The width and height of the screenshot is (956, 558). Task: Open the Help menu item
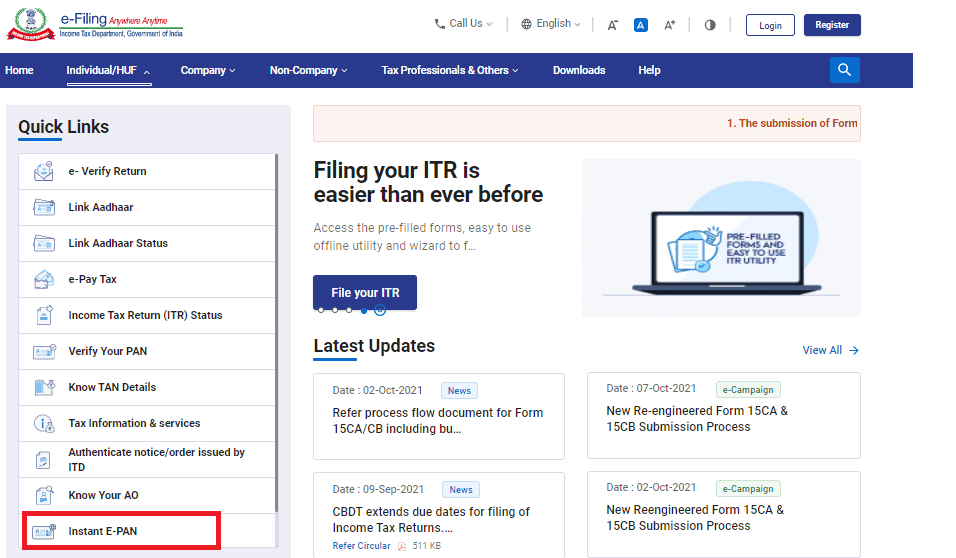[x=649, y=71]
